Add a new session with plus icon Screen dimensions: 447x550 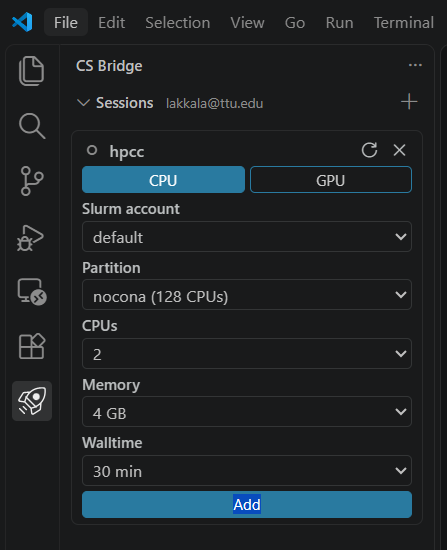(409, 102)
